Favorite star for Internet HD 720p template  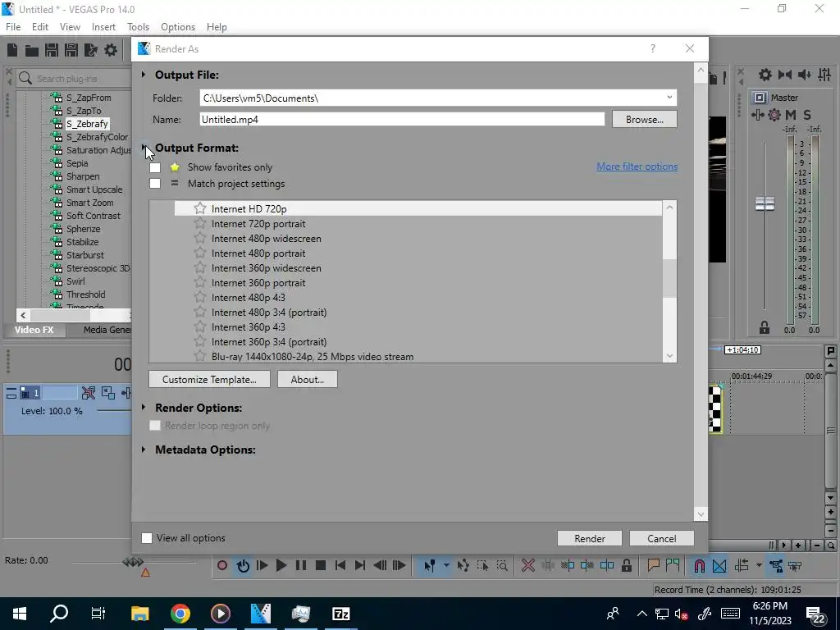point(200,208)
